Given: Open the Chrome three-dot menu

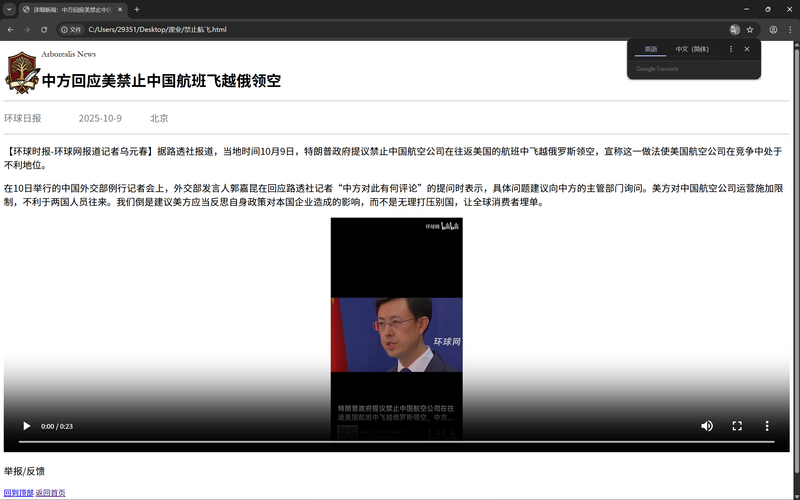Looking at the screenshot, I should click(790, 30).
